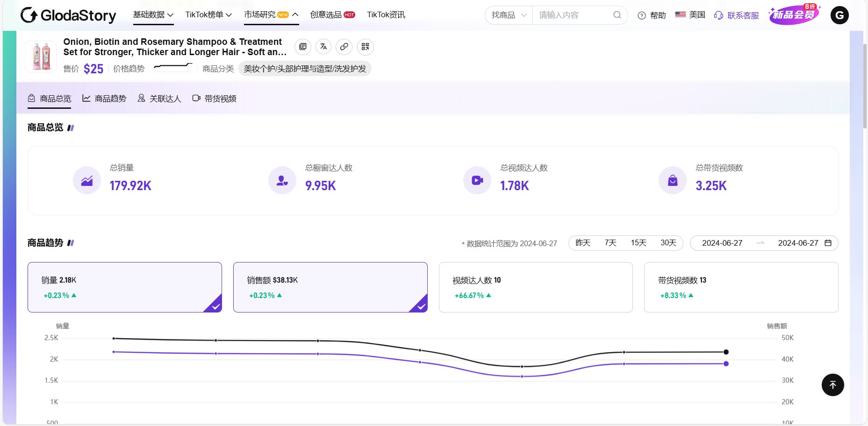Click the 3.25K videos value
This screenshot has height=426, width=868.
click(x=711, y=186)
